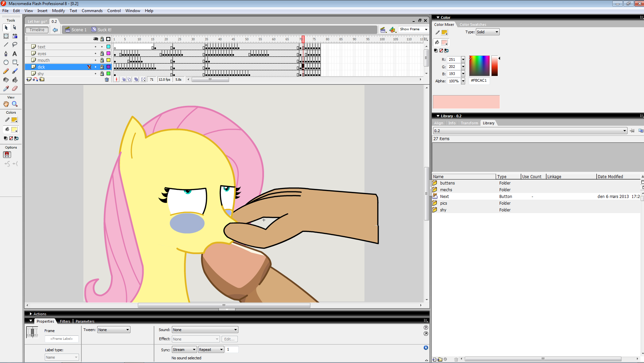The width and height of the screenshot is (644, 363).
Task: Sort the Library by Date Modified header
Action: (x=619, y=176)
